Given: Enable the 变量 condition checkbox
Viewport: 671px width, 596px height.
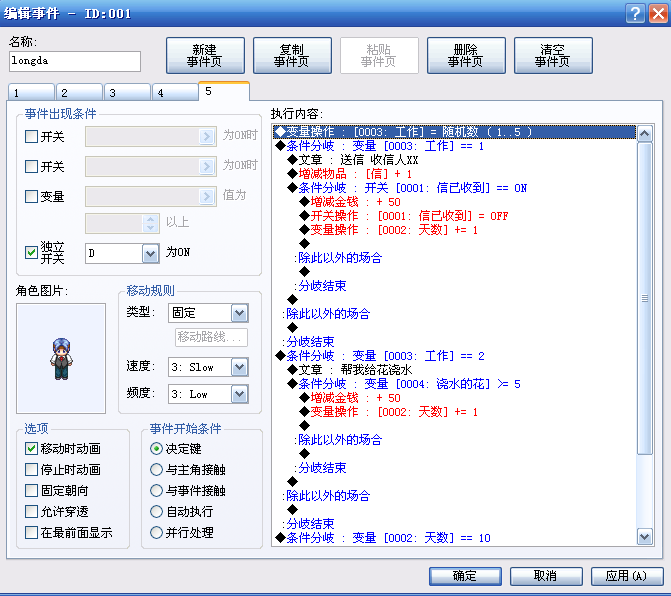Looking at the screenshot, I should tap(31, 196).
